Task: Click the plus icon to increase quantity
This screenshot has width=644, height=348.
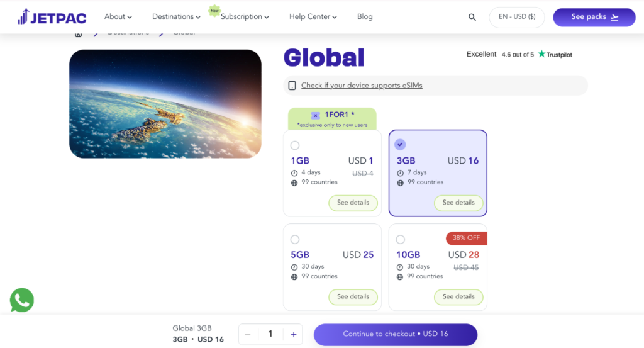Action: pos(293,334)
